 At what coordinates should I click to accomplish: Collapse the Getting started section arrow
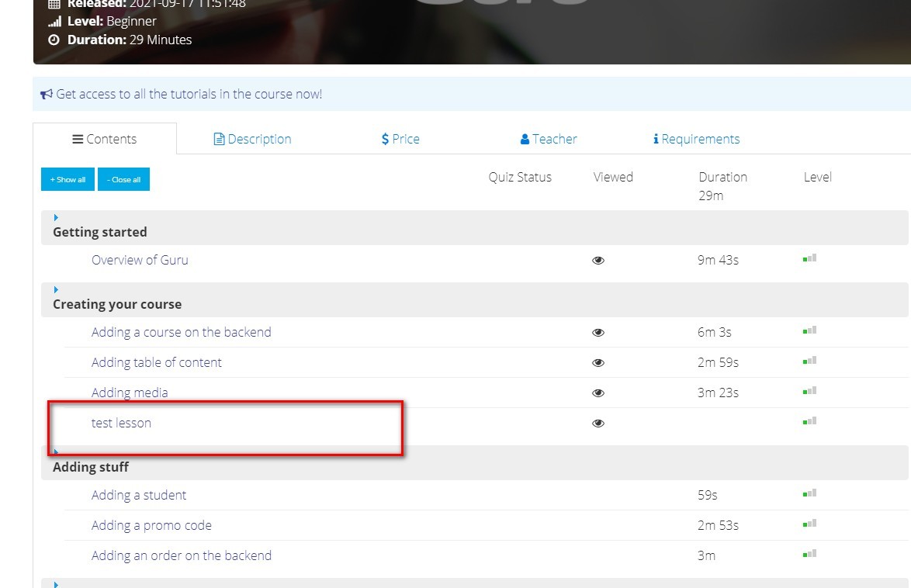coord(56,218)
